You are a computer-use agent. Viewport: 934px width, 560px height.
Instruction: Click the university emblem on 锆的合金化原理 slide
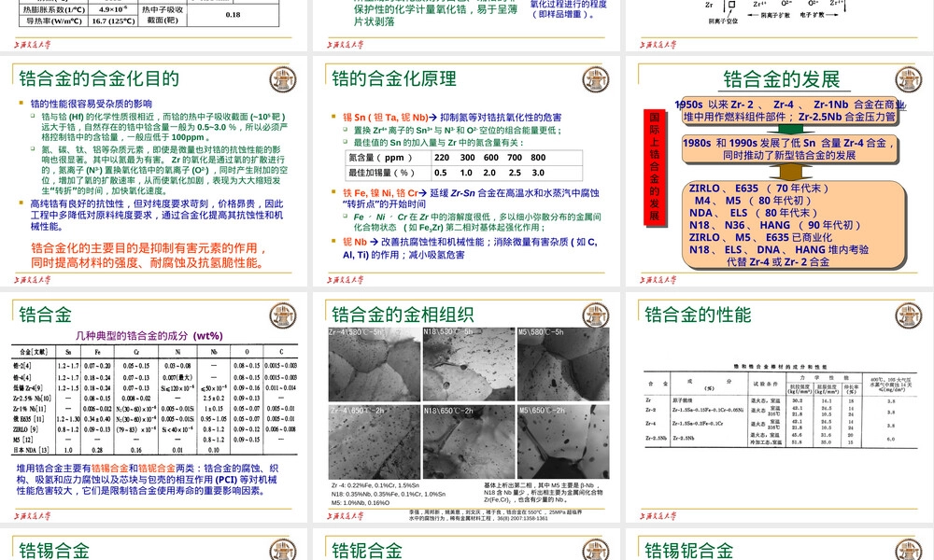pos(595,79)
